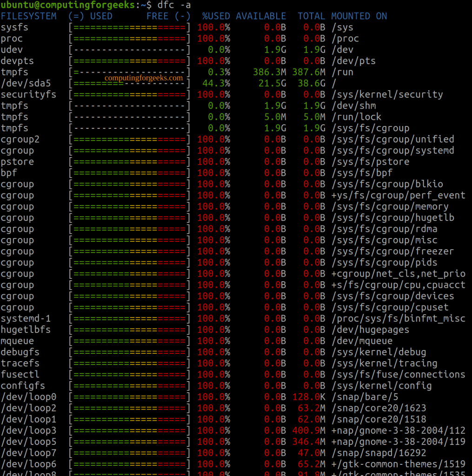Click the /dev/loop0 filesystem name
Viewport: 472px width, 476px height.
click(28, 397)
